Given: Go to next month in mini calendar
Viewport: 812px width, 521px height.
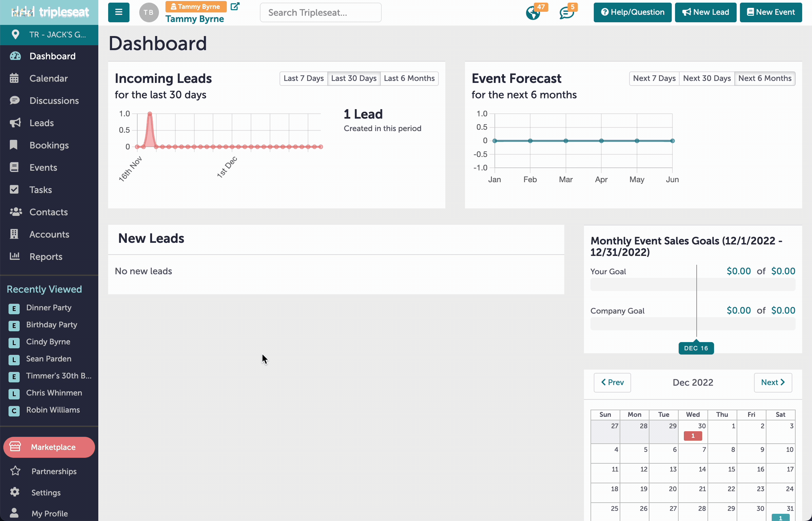Looking at the screenshot, I should tap(773, 382).
